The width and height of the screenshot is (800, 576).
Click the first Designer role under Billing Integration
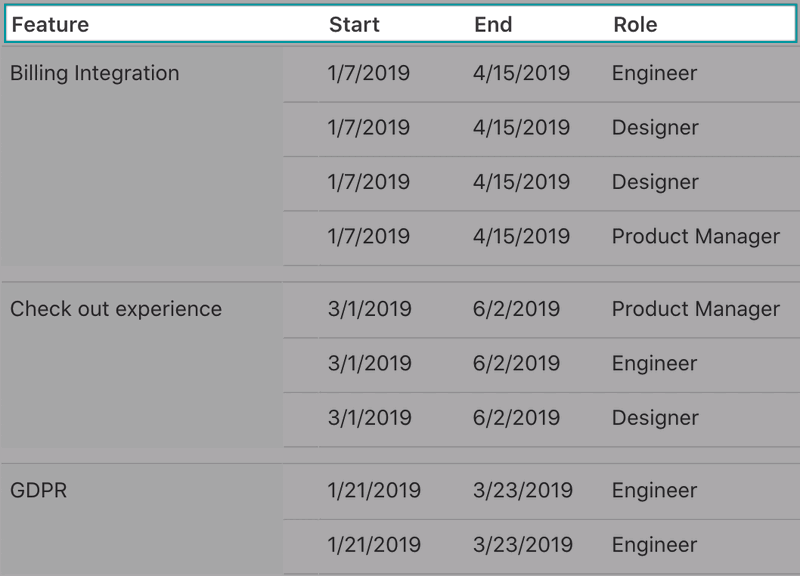tap(655, 128)
